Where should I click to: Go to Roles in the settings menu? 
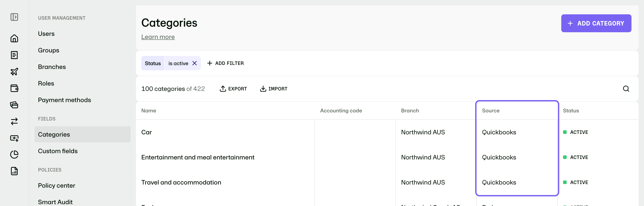(46, 83)
